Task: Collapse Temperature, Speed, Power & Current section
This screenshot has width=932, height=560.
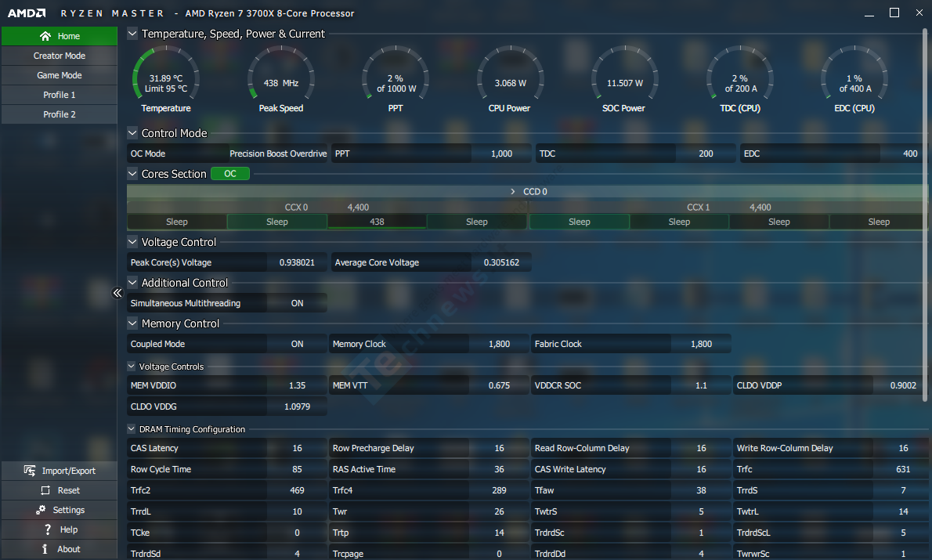Action: [132, 34]
